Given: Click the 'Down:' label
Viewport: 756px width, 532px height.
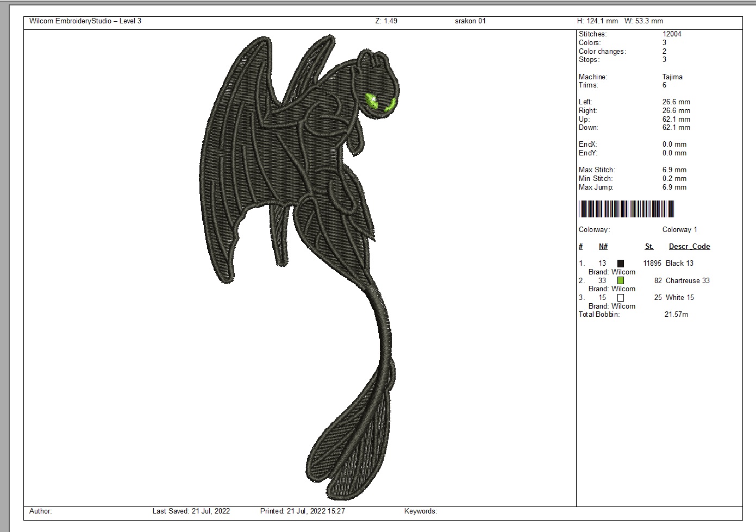Looking at the screenshot, I should point(588,127).
